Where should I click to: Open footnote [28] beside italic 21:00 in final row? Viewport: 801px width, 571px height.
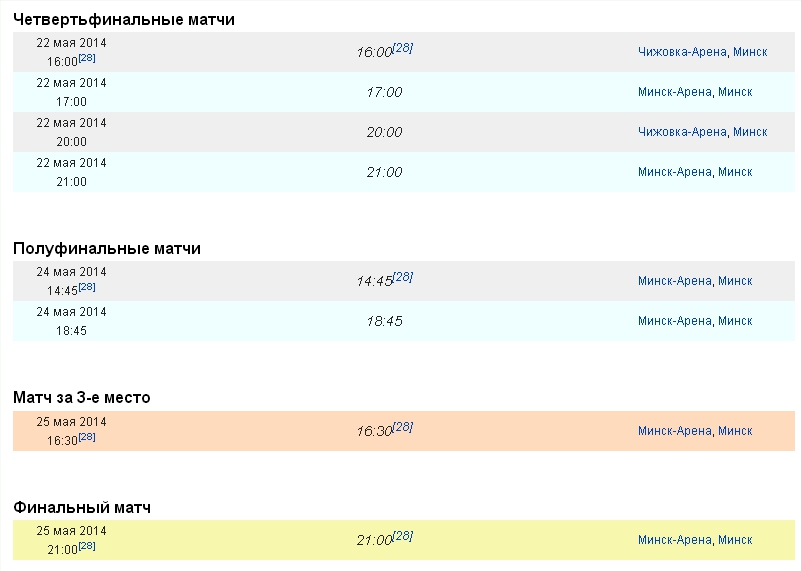click(x=403, y=536)
